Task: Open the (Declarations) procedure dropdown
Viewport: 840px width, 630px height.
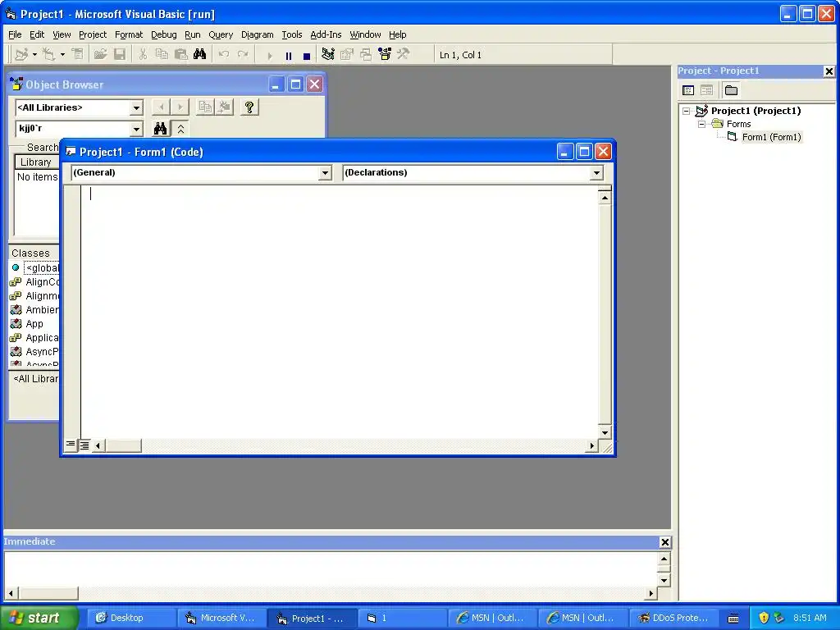Action: (596, 173)
